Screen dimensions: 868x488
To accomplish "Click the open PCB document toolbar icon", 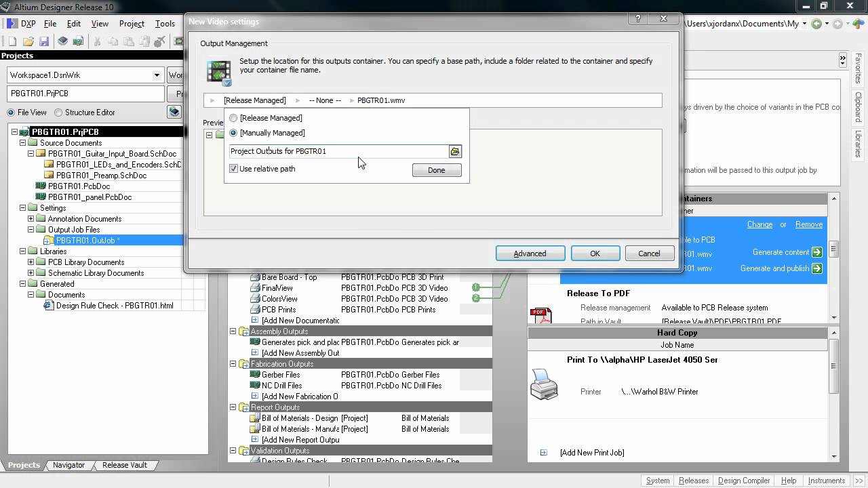I will [78, 42].
